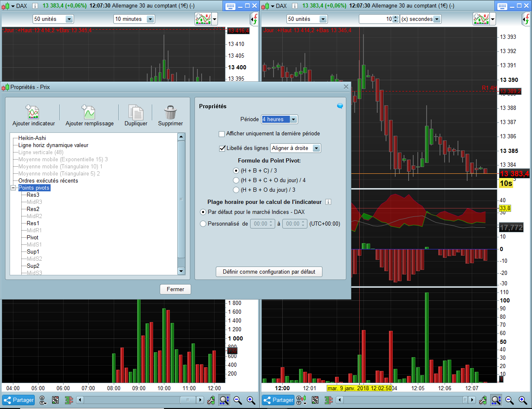
Task: Open the indicators icon in left chart toolbar
Action: (203, 19)
